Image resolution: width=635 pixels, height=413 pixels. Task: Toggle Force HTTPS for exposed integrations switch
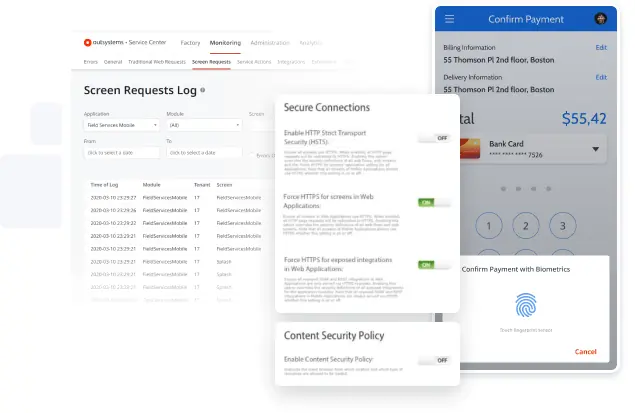tap(434, 265)
